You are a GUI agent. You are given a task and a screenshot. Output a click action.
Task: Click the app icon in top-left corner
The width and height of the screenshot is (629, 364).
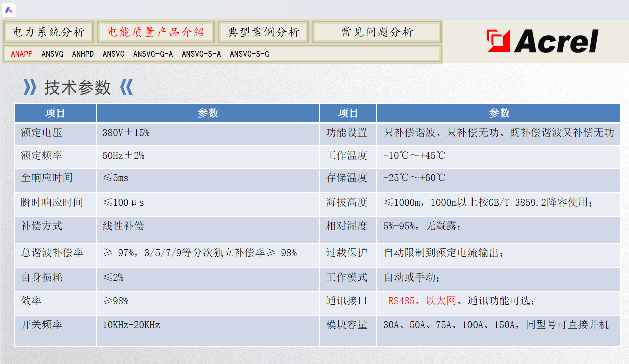coord(9,10)
